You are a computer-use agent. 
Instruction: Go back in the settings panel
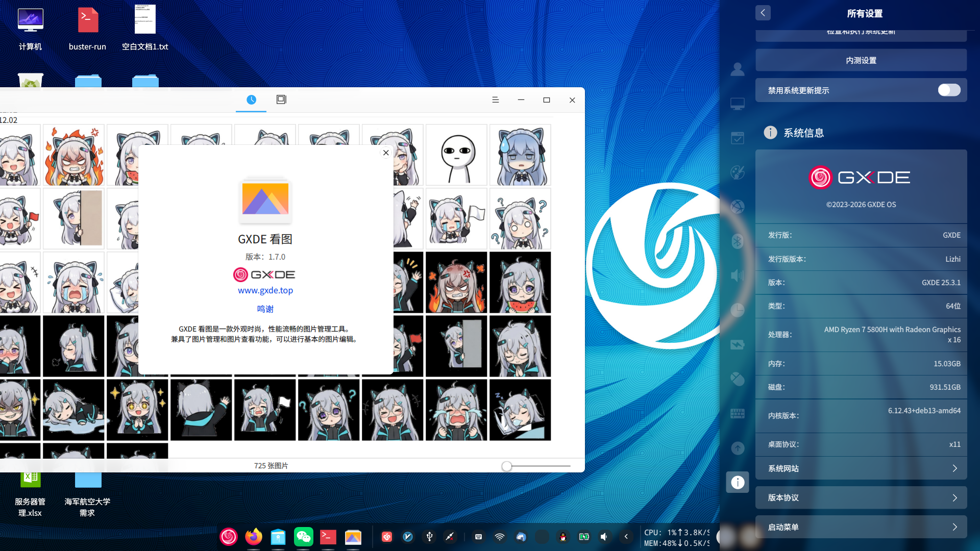[x=763, y=13]
